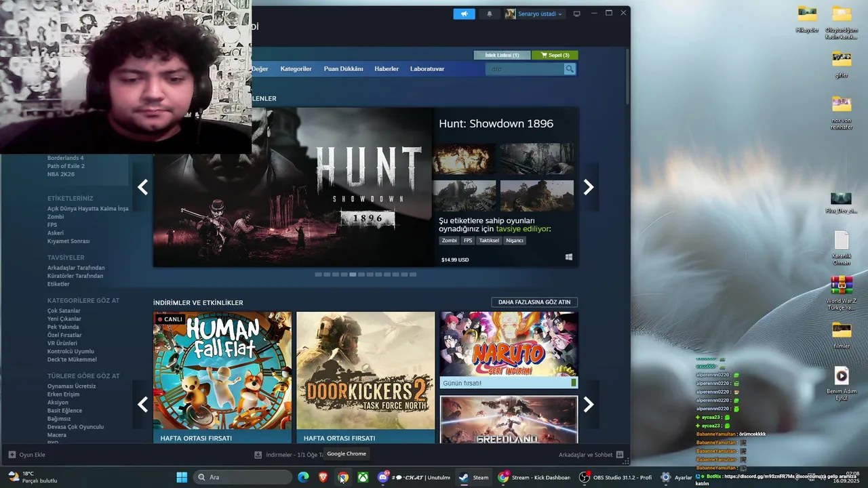Open Borderlands 4 from sidebar
Viewport: 868px width, 488px height.
(x=65, y=158)
